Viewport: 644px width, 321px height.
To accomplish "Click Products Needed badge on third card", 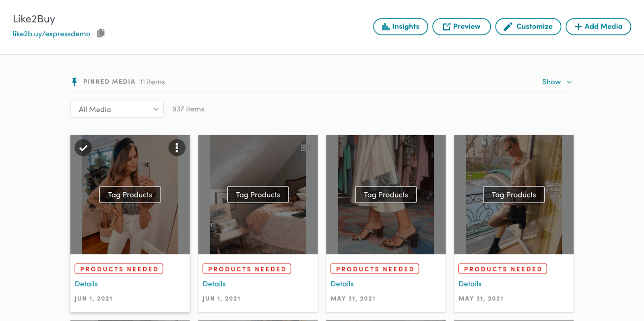I will [x=374, y=269].
